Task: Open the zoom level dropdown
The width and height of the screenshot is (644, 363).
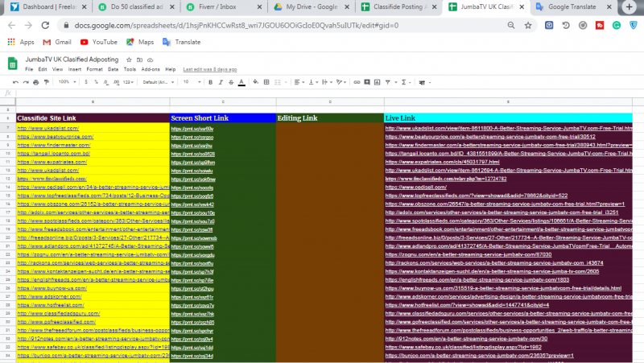Action: 68,82
